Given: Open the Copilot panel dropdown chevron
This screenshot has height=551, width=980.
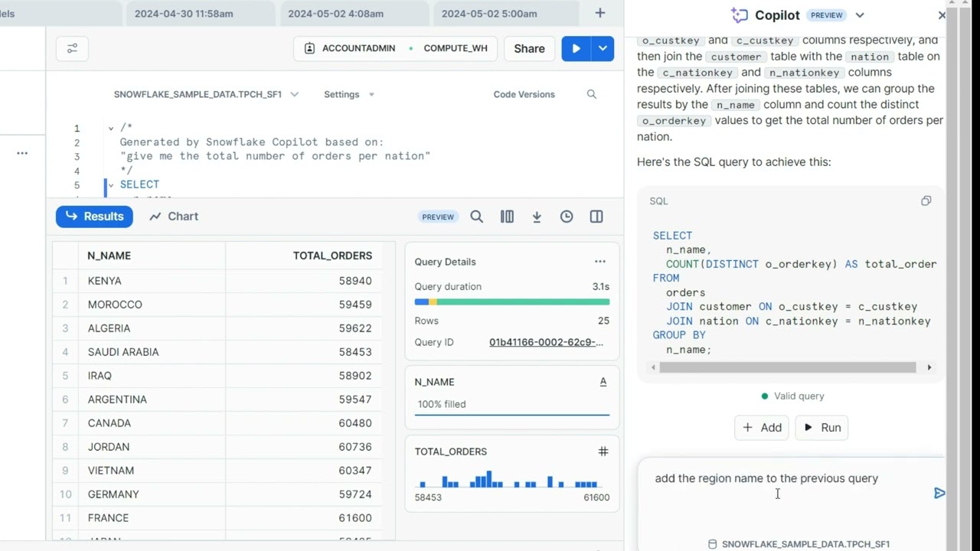Looking at the screenshot, I should pyautogui.click(x=860, y=15).
